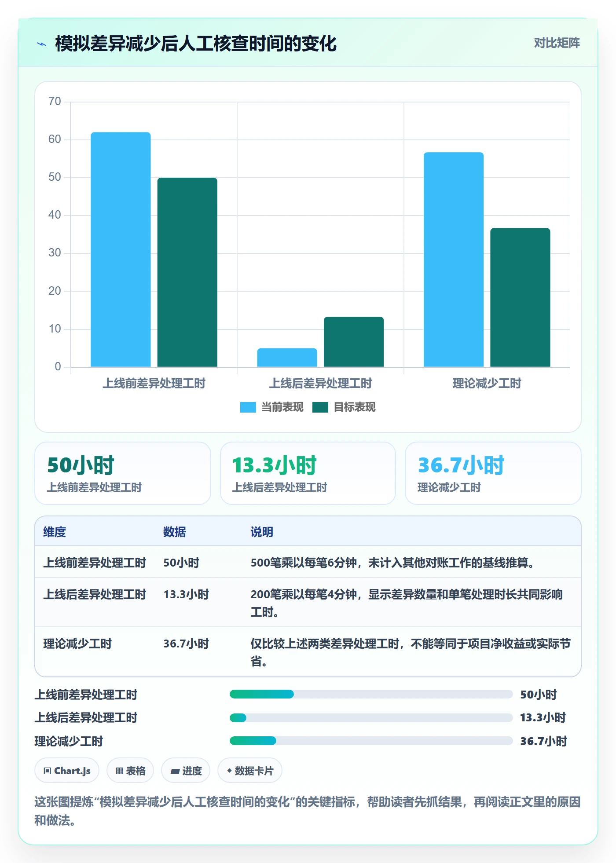Click blue bar for 上线前差异处理工时
Image resolution: width=616 pixels, height=863 pixels.
(121, 249)
